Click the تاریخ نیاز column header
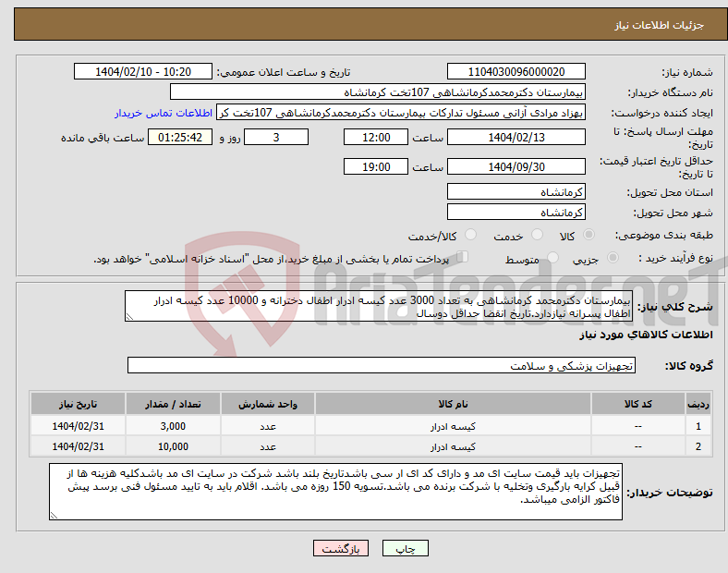The image size is (728, 573). (78, 404)
